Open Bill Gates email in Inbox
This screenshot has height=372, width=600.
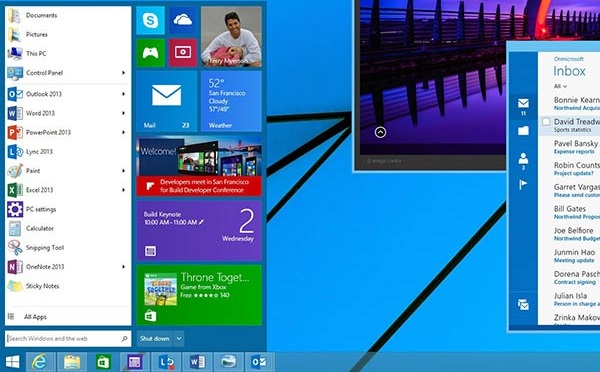coord(569,212)
